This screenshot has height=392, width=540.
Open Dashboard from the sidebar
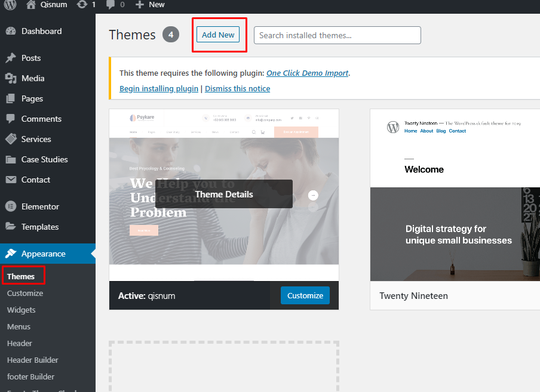click(41, 31)
